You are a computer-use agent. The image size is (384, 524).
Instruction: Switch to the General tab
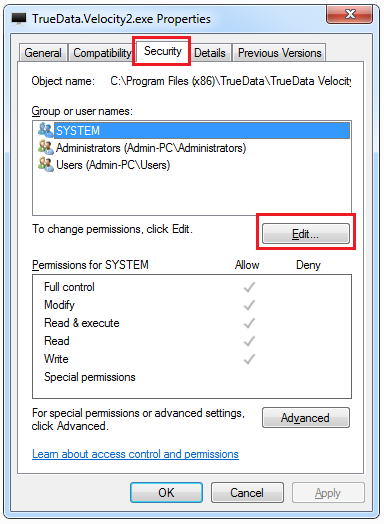pyautogui.click(x=43, y=53)
